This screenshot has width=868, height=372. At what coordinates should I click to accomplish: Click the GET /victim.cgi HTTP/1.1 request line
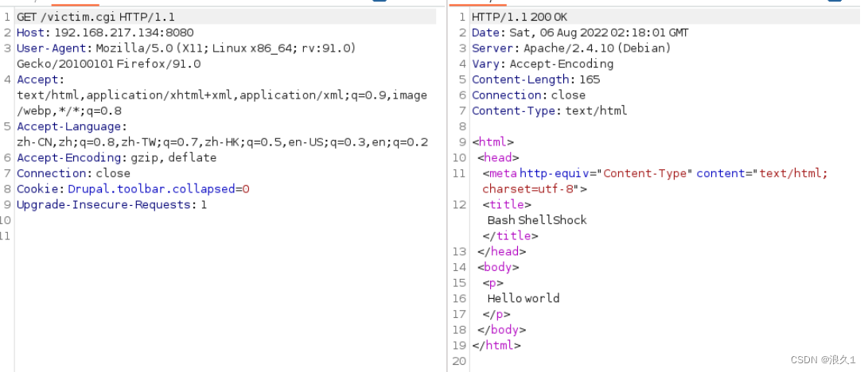pos(95,17)
